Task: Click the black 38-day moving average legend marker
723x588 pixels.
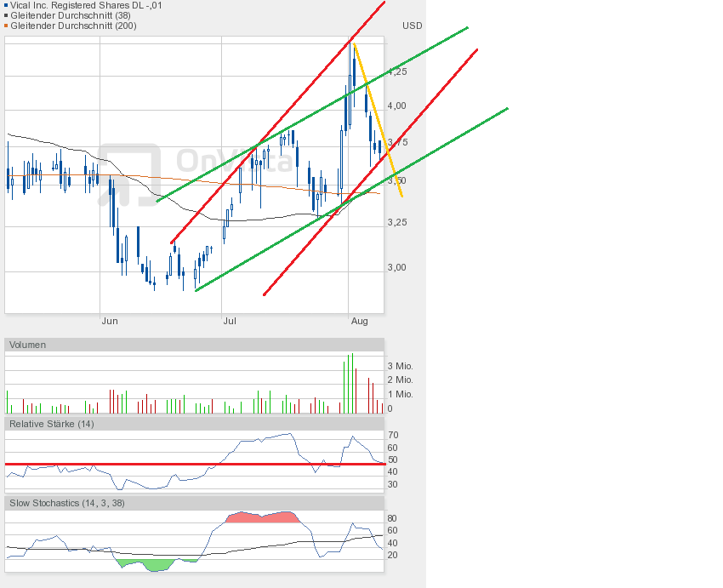Action: pyautogui.click(x=6, y=16)
